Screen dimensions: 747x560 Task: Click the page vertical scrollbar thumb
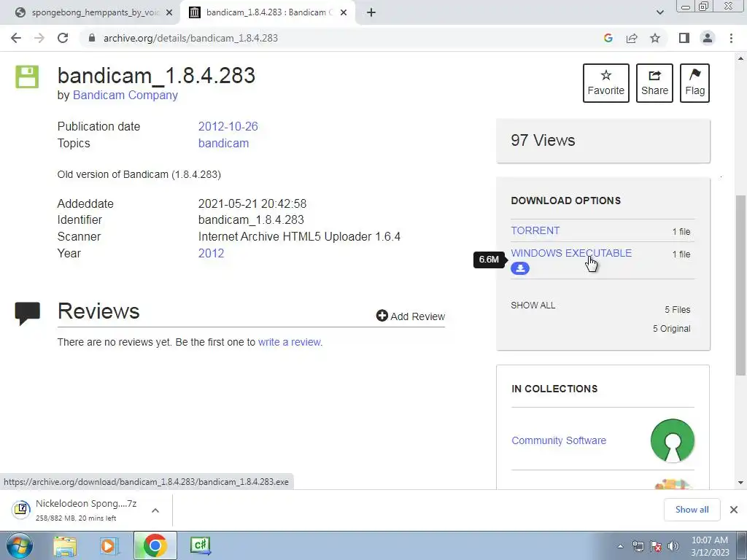click(x=740, y=285)
